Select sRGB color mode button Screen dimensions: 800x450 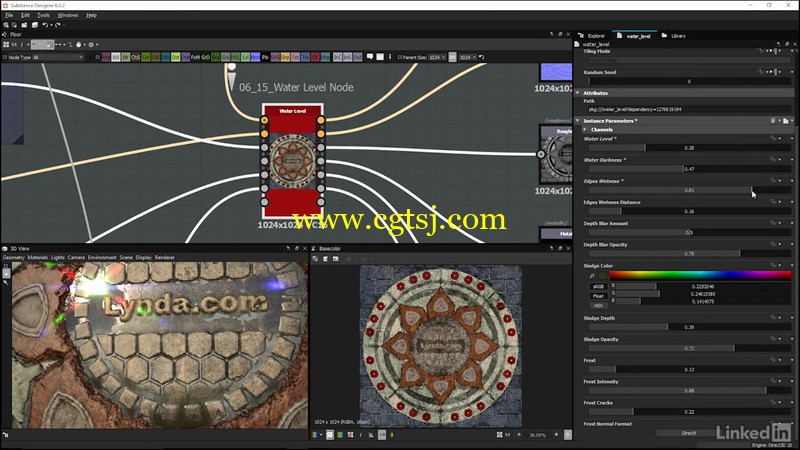(x=598, y=286)
